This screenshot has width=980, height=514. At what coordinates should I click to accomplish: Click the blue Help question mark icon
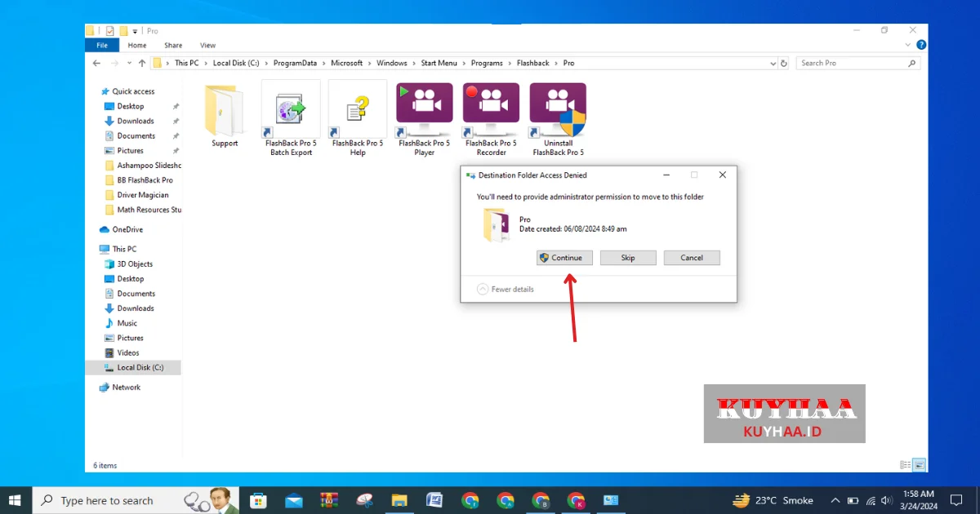click(x=921, y=46)
